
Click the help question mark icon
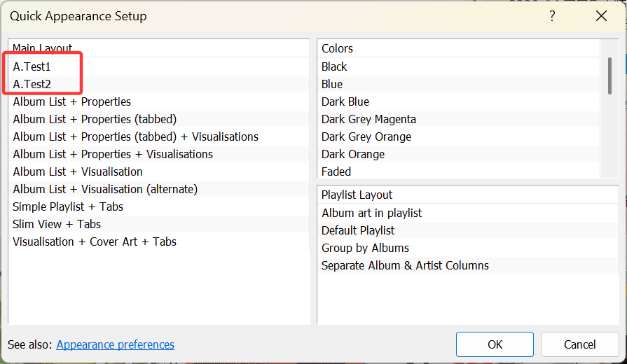click(x=553, y=16)
